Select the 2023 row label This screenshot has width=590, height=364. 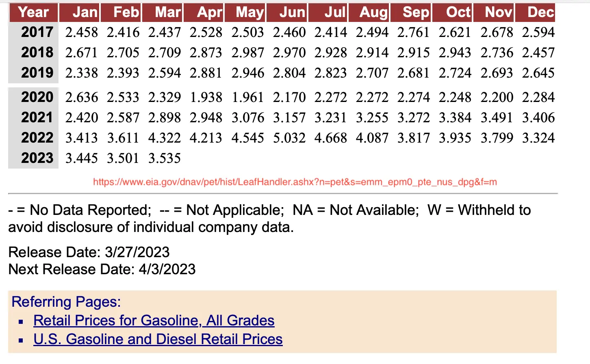tap(37, 158)
